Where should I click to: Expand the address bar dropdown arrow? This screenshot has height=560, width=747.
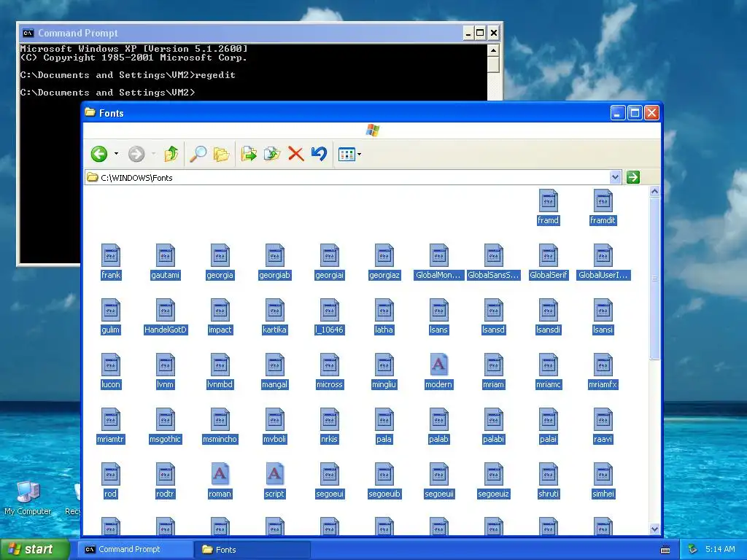[x=615, y=178]
